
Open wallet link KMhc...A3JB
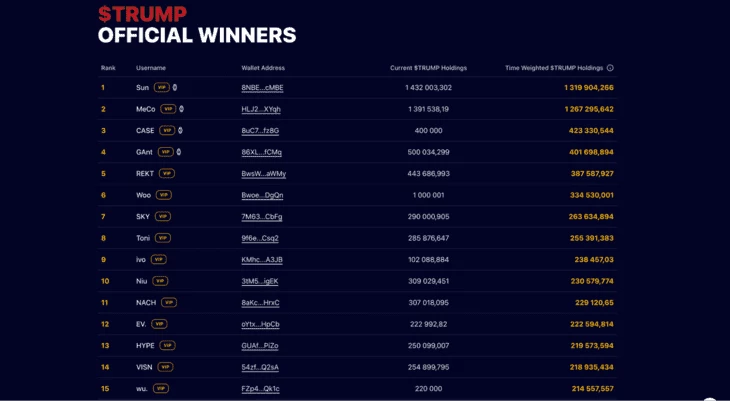click(x=262, y=259)
